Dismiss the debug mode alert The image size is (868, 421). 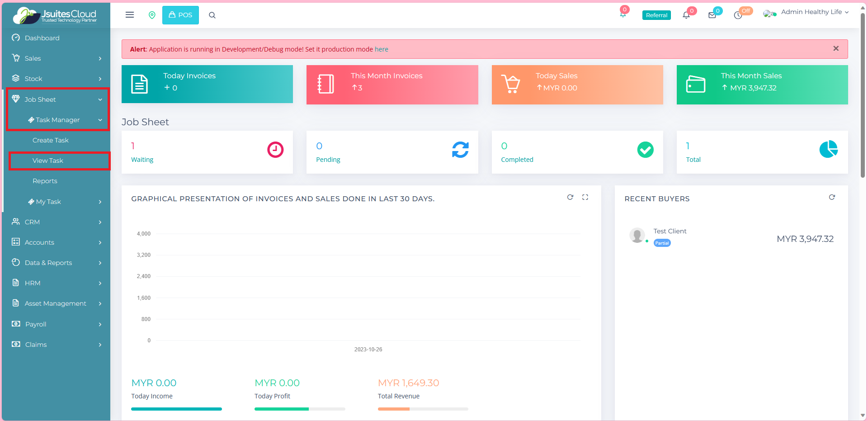click(836, 49)
